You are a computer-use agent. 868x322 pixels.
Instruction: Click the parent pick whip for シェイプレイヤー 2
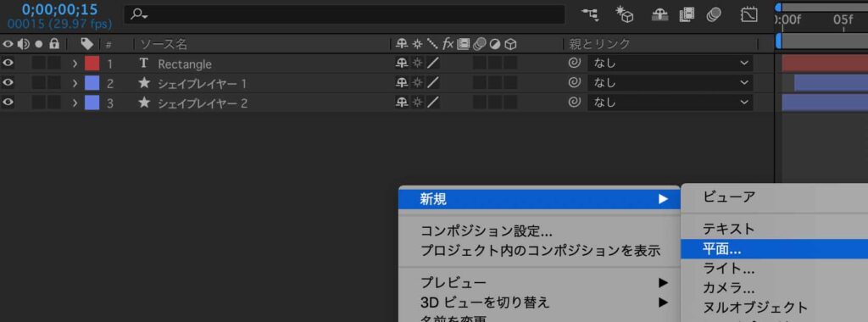pyautogui.click(x=574, y=103)
